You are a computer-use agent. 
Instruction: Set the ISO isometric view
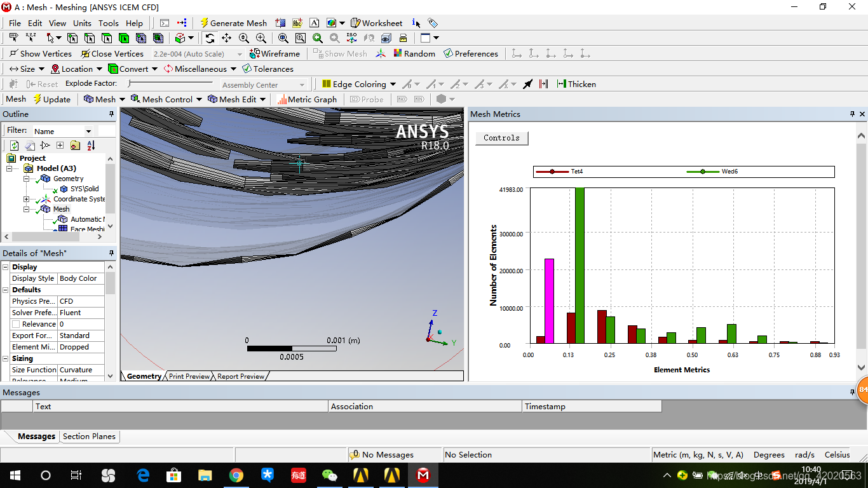(x=351, y=38)
